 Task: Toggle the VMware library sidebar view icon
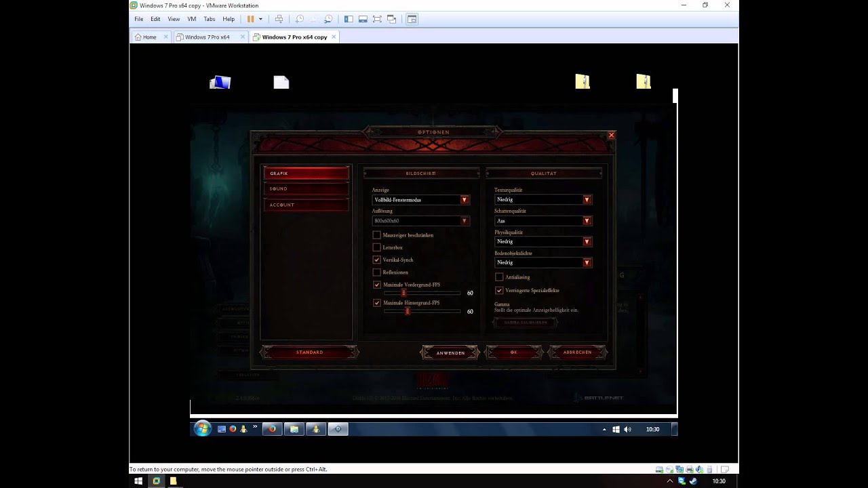coord(349,19)
